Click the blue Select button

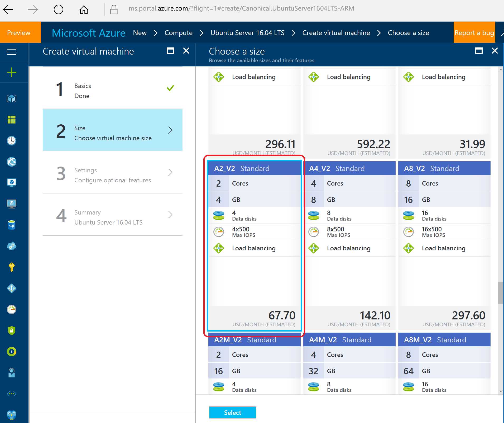pos(232,412)
